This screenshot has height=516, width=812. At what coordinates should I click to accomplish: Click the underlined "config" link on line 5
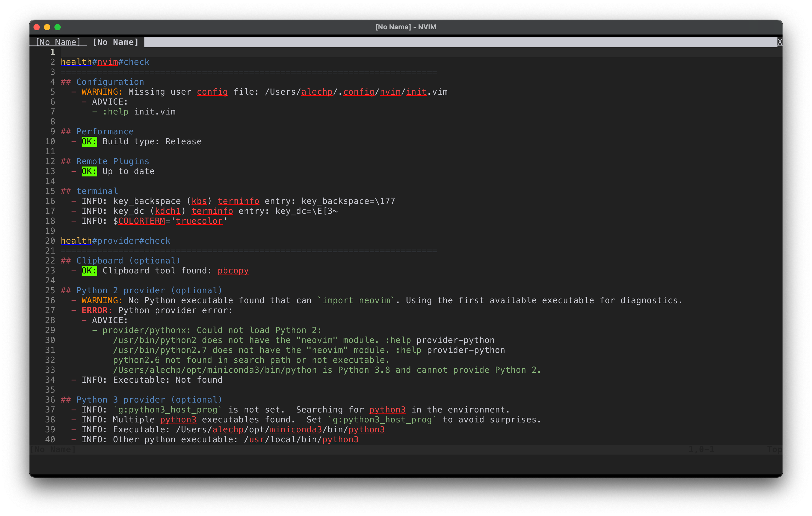coord(212,92)
